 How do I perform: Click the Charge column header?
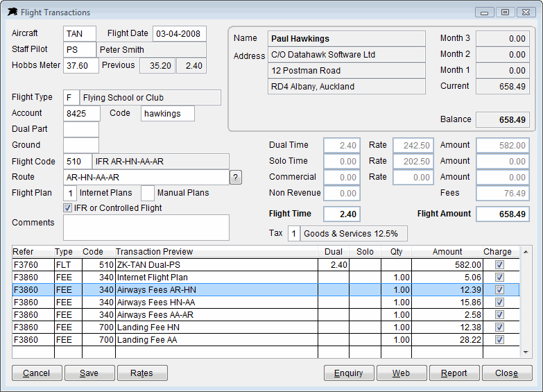501,252
